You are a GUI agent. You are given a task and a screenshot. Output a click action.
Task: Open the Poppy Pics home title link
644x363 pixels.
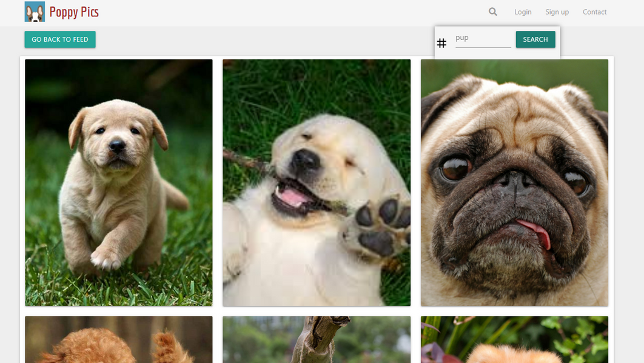point(74,12)
